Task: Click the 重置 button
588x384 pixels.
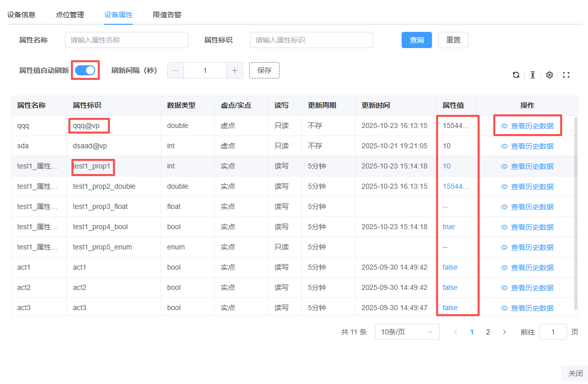Action: pos(453,40)
